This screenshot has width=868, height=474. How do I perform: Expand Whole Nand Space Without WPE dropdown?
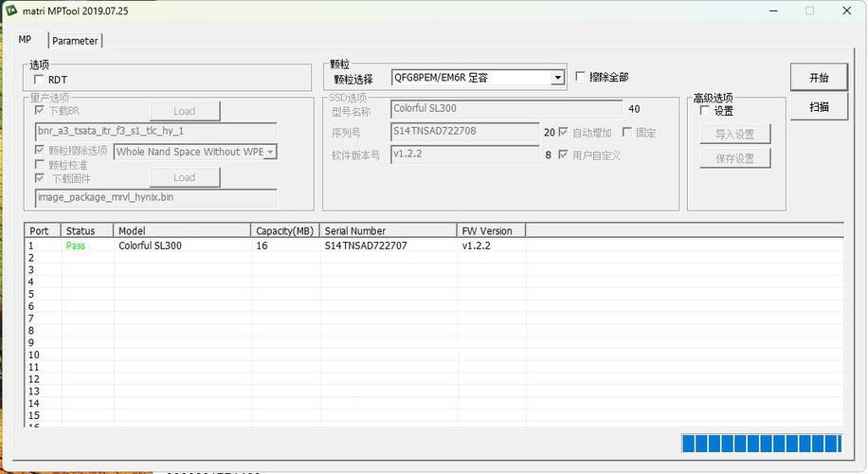(271, 152)
